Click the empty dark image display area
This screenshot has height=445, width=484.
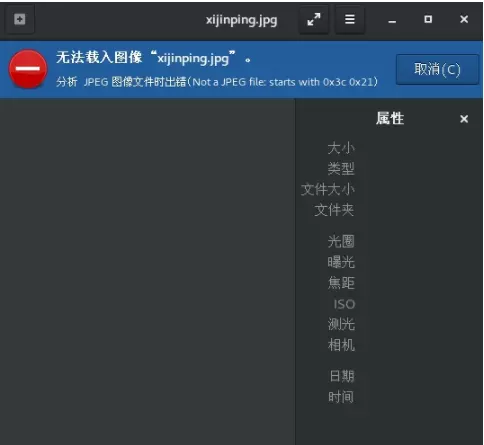coord(147,272)
